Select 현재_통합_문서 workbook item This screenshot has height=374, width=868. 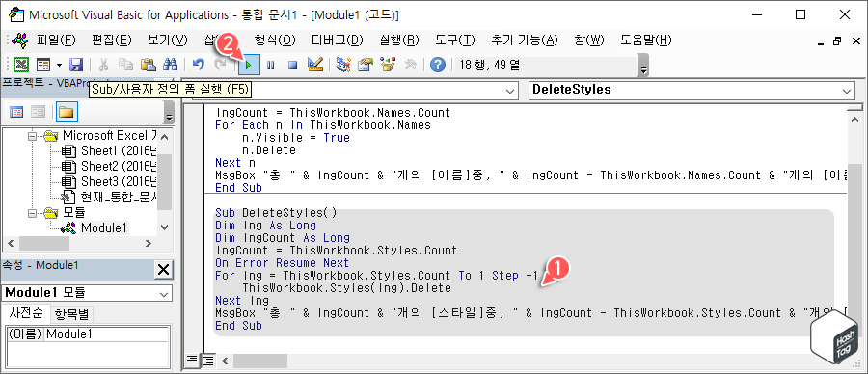pyautogui.click(x=109, y=197)
